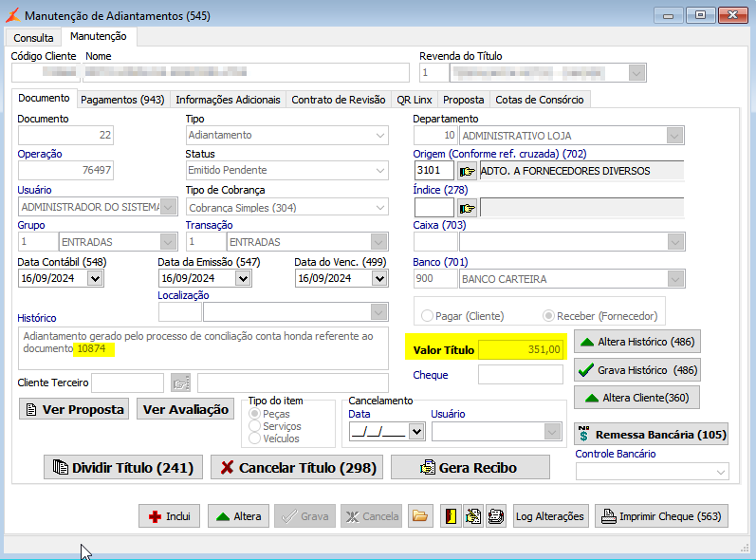Click the exit door icon in bottom toolbar

[x=451, y=516]
